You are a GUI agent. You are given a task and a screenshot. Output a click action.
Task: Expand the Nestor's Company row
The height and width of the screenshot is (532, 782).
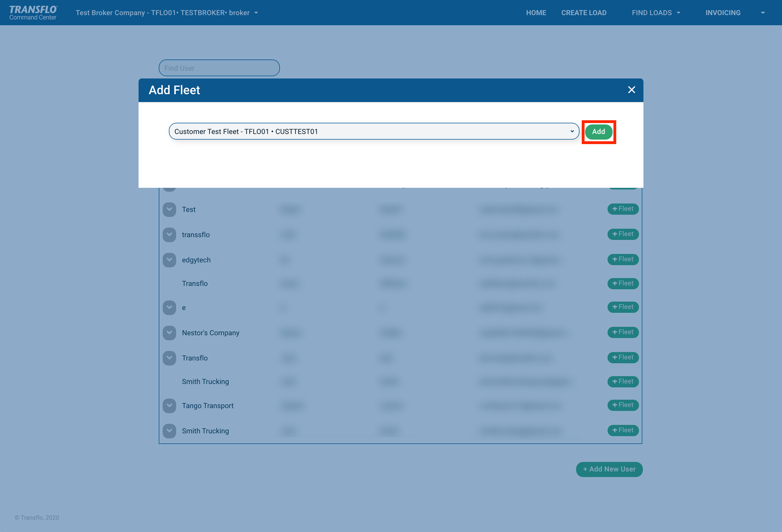point(169,333)
